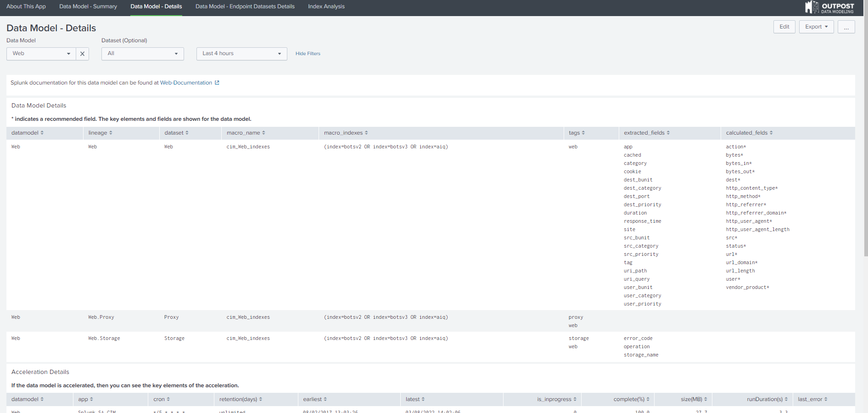Select Data Model - Details tab

point(156,6)
